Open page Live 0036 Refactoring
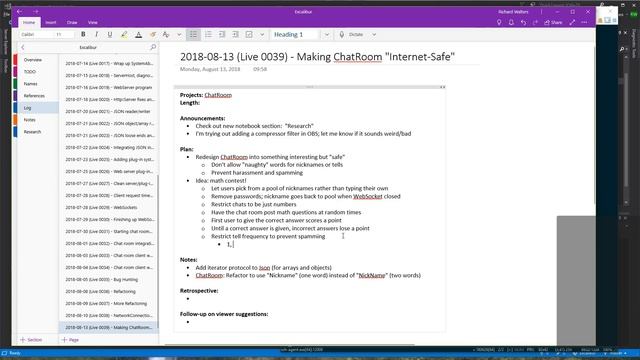This screenshot has height=360, width=640. [109, 291]
